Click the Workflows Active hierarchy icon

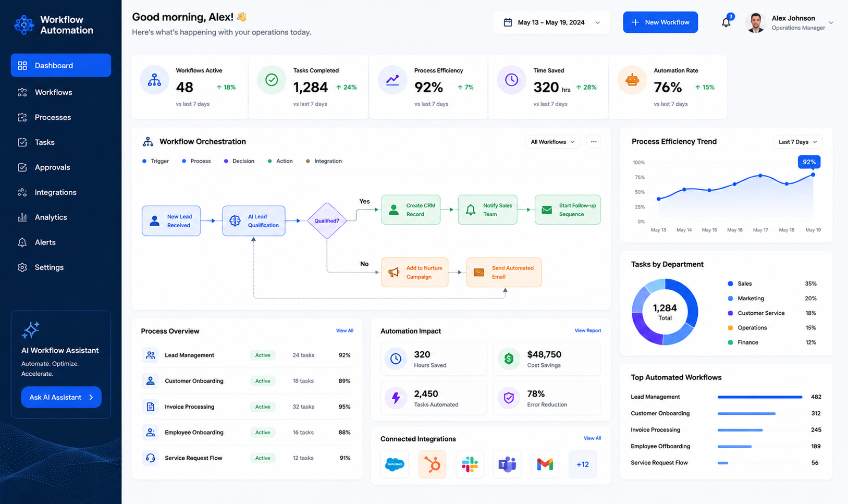(x=154, y=80)
